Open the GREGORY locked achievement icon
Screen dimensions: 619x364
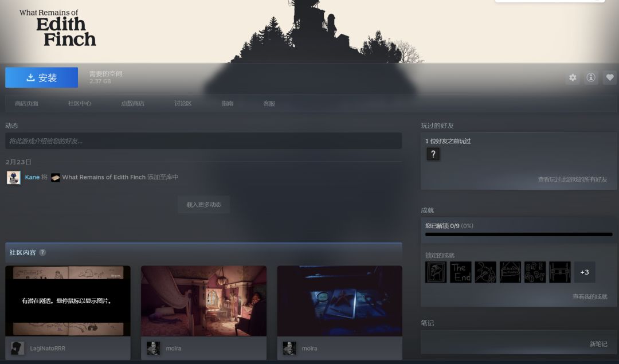tap(535, 272)
